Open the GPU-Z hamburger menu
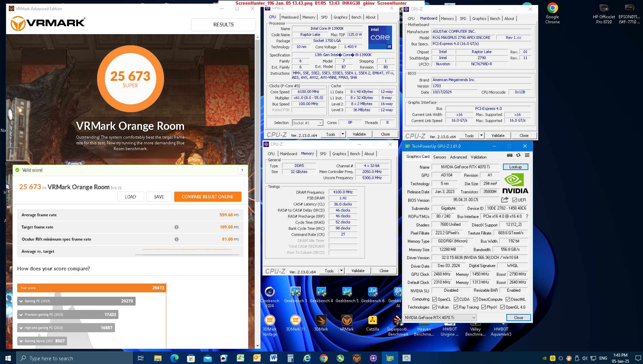The width and height of the screenshot is (643, 364). [527, 155]
